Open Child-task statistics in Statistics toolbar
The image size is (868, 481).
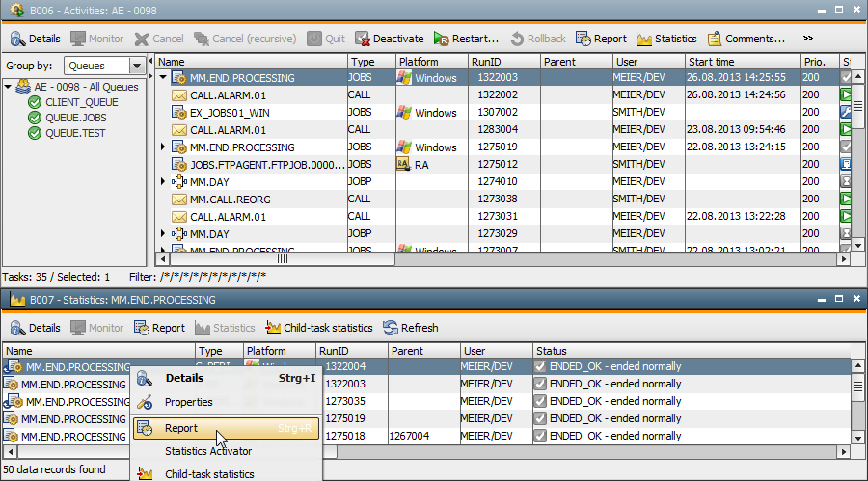coord(319,328)
